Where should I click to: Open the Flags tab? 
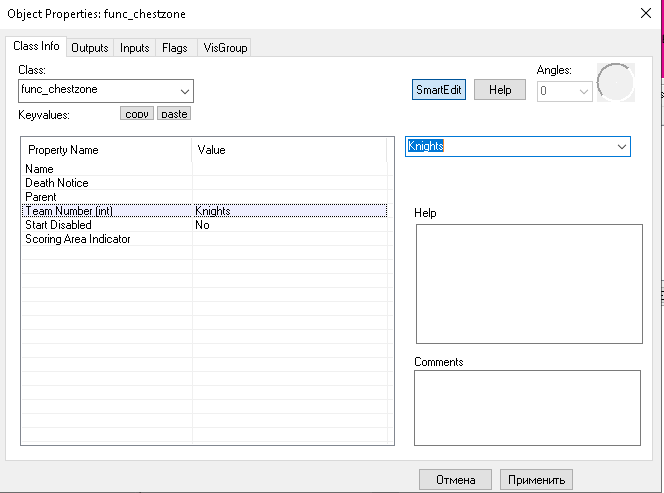174,48
